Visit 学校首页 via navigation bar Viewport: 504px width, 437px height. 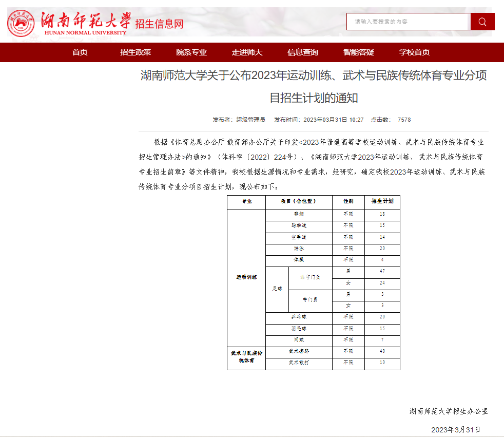[415, 52]
